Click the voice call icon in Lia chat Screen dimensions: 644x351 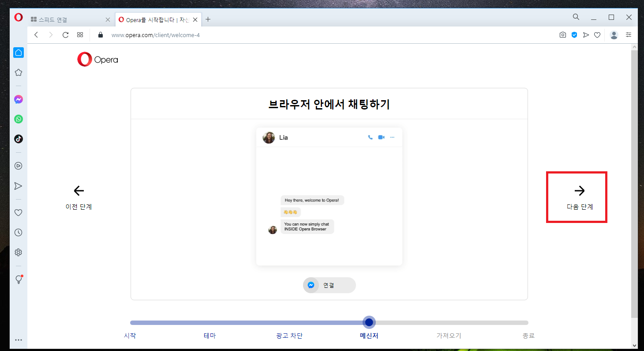click(x=370, y=137)
